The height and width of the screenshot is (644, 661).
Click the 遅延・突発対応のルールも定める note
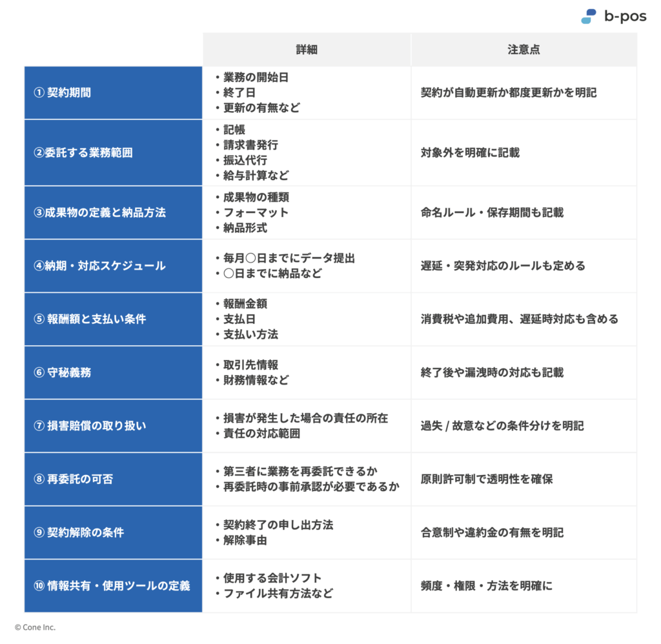(x=503, y=266)
